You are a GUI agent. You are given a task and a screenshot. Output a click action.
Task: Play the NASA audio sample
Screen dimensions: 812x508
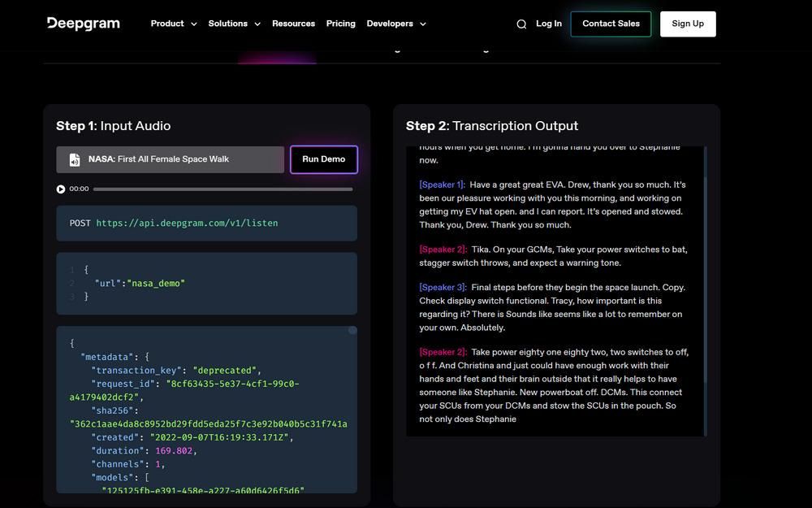click(x=61, y=189)
